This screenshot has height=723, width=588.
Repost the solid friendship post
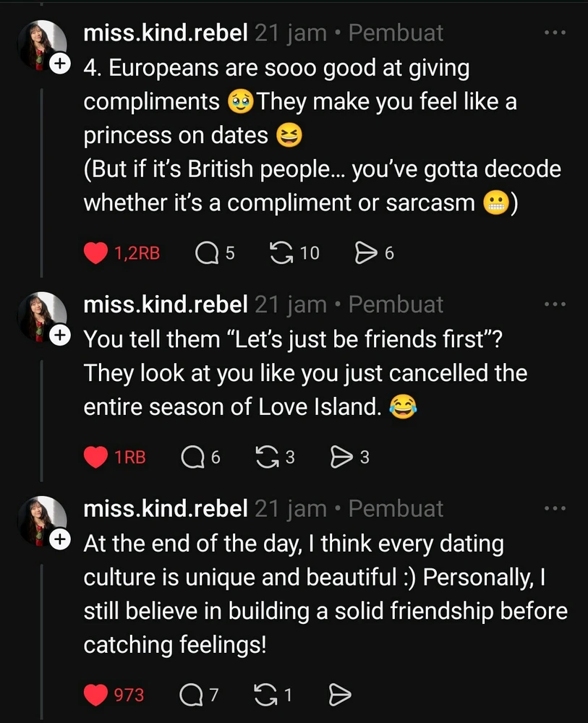tap(266, 695)
